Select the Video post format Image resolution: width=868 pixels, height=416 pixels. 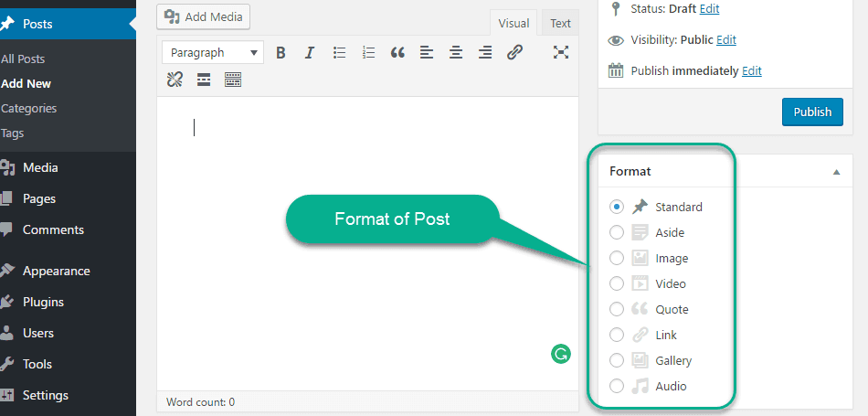[x=616, y=283]
